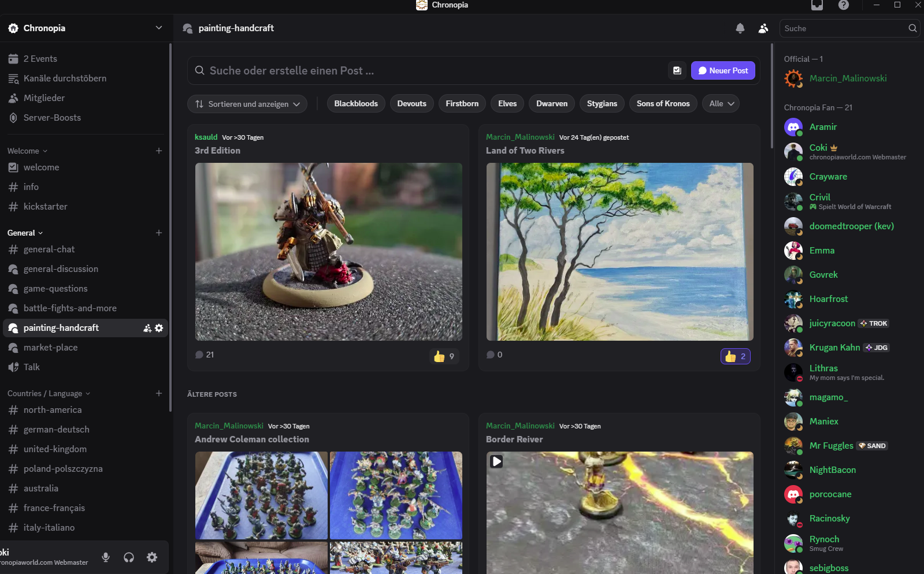
Task: Open notification settings bell icon
Action: (x=740, y=28)
